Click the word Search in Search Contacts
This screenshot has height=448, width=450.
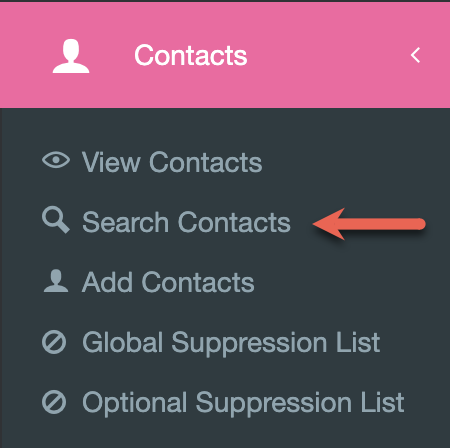pos(125,222)
